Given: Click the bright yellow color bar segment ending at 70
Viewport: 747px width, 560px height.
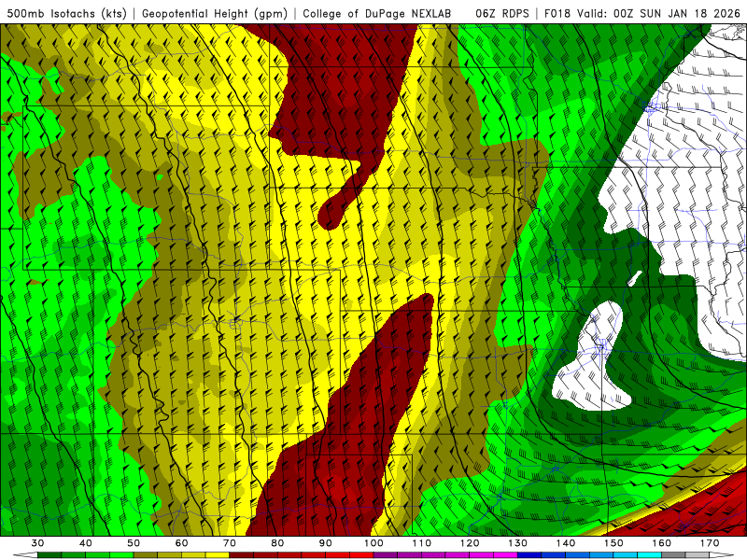Looking at the screenshot, I should coord(218,555).
